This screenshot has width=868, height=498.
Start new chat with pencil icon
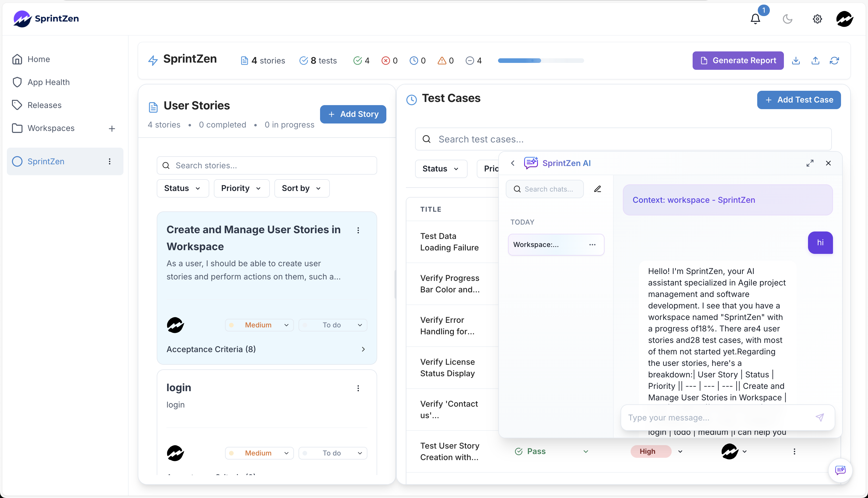597,189
